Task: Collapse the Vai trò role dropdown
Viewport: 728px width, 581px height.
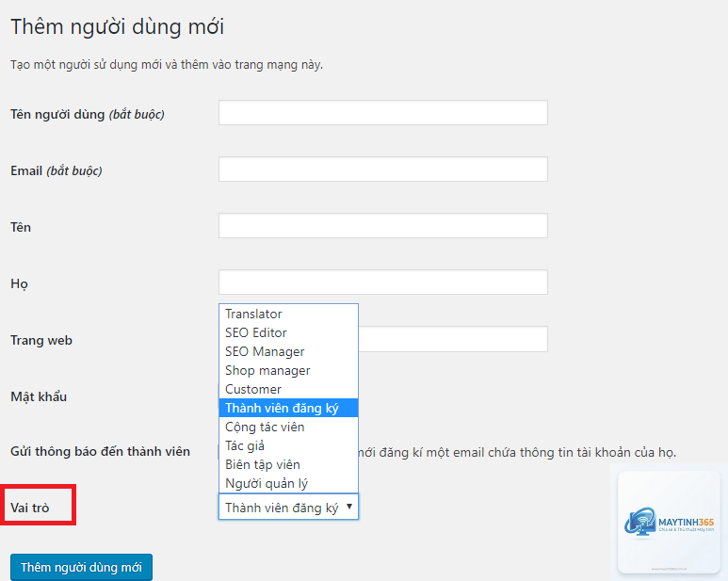Action: pos(288,507)
